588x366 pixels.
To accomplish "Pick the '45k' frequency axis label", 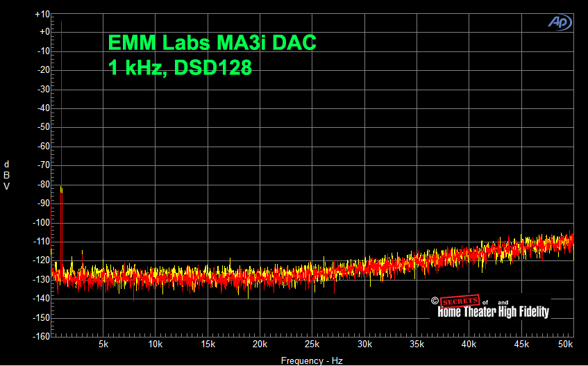I will tap(521, 344).
